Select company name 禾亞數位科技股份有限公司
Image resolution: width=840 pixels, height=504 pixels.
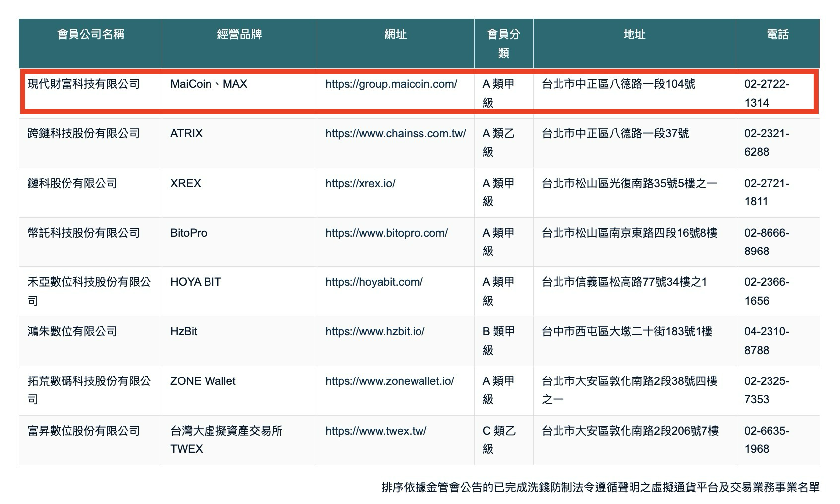pos(89,291)
